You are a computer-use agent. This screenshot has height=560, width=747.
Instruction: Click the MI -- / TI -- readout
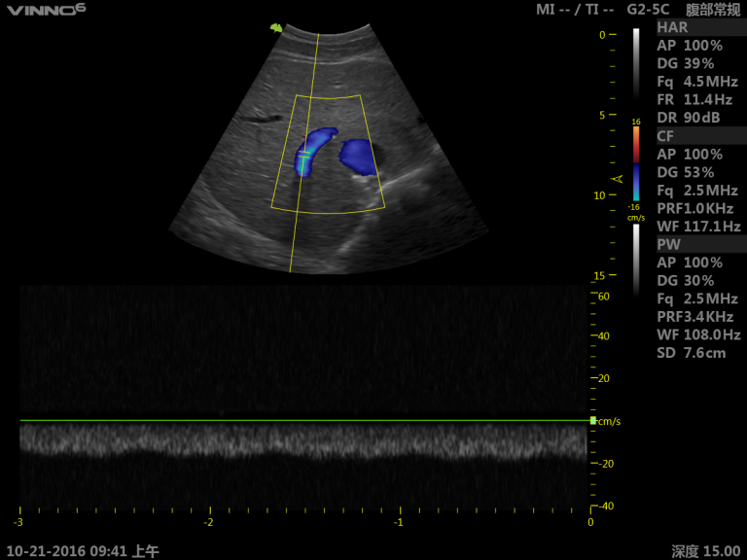pos(575,10)
